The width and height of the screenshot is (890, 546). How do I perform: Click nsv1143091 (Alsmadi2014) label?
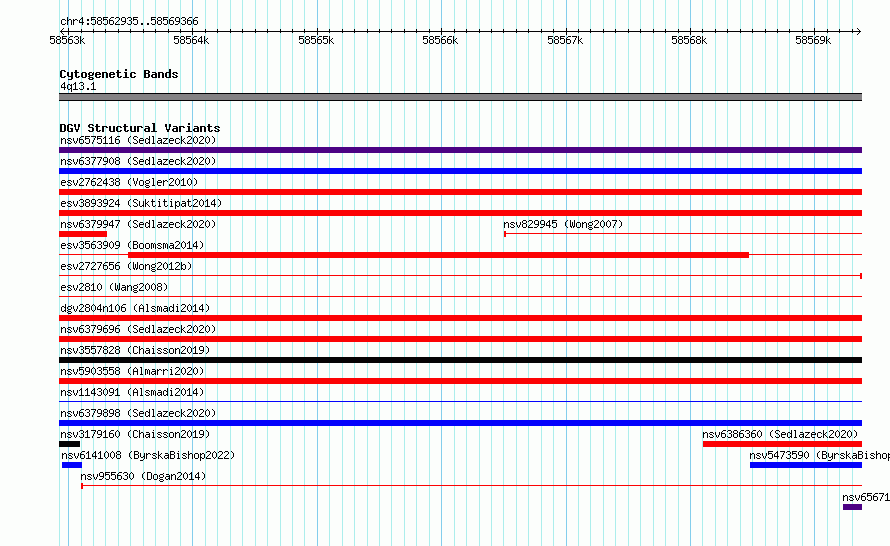click(132, 392)
